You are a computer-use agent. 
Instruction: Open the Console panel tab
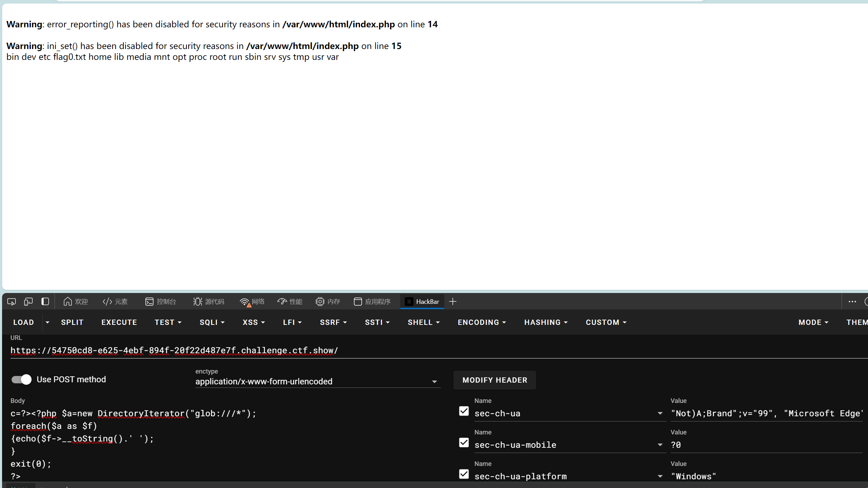(x=160, y=301)
